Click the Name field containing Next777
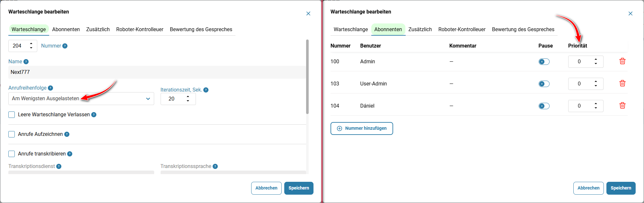 (157, 72)
